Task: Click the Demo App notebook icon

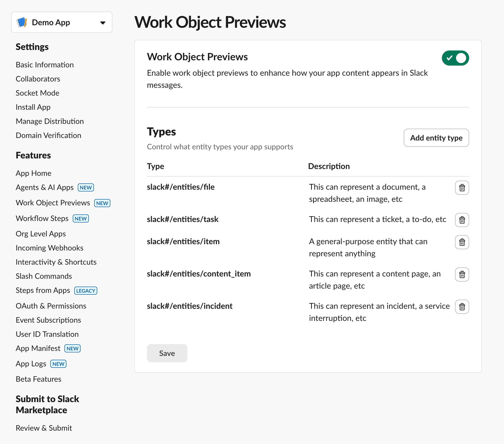Action: click(x=22, y=22)
